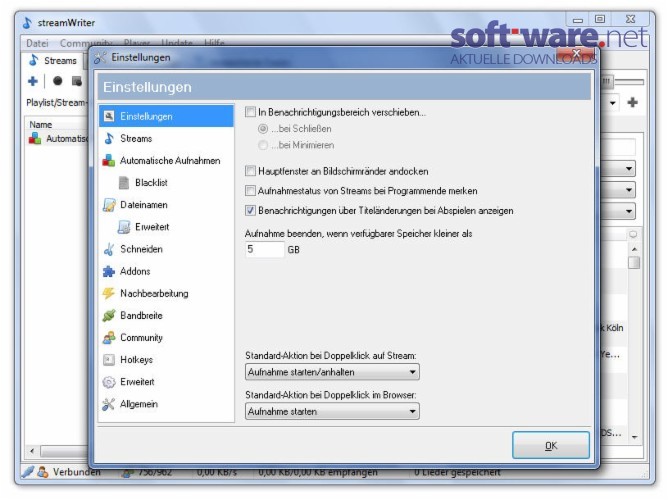Click the connection plug icon in status bar
The height and width of the screenshot is (500, 668).
click(28, 471)
